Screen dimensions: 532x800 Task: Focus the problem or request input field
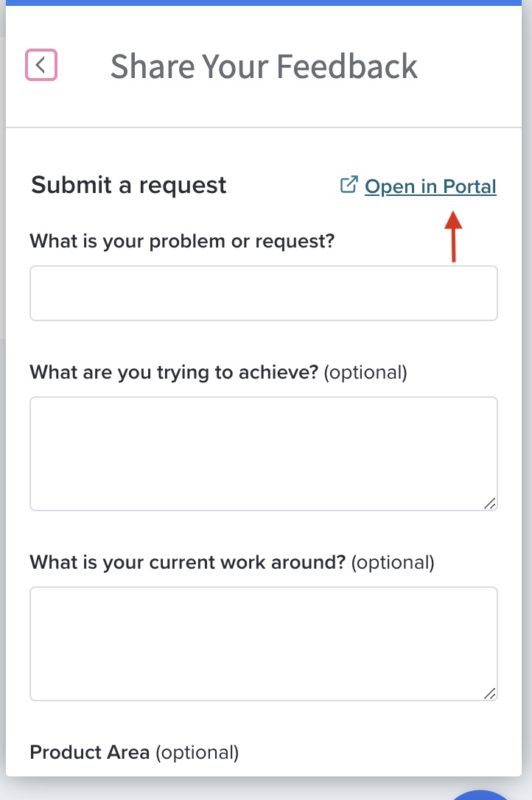(264, 293)
